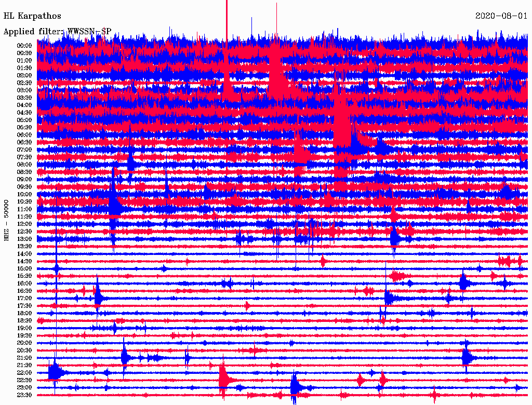The height and width of the screenshot is (405, 532).
Task: Click the 23:30 time label
Action: [24, 395]
